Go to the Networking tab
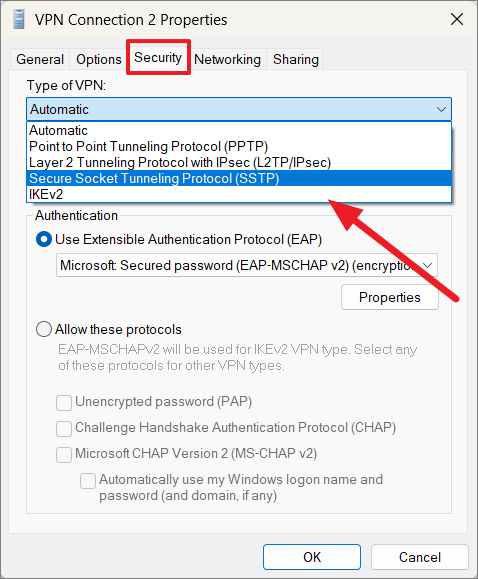This screenshot has height=579, width=478. click(x=228, y=59)
